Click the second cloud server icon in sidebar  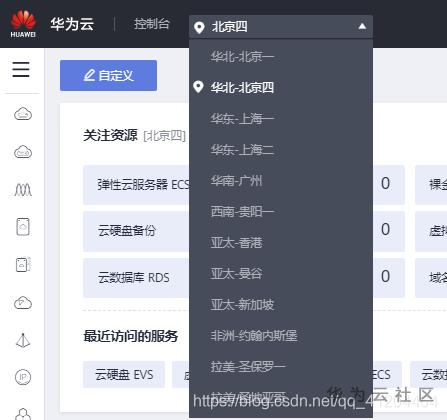tap(23, 152)
